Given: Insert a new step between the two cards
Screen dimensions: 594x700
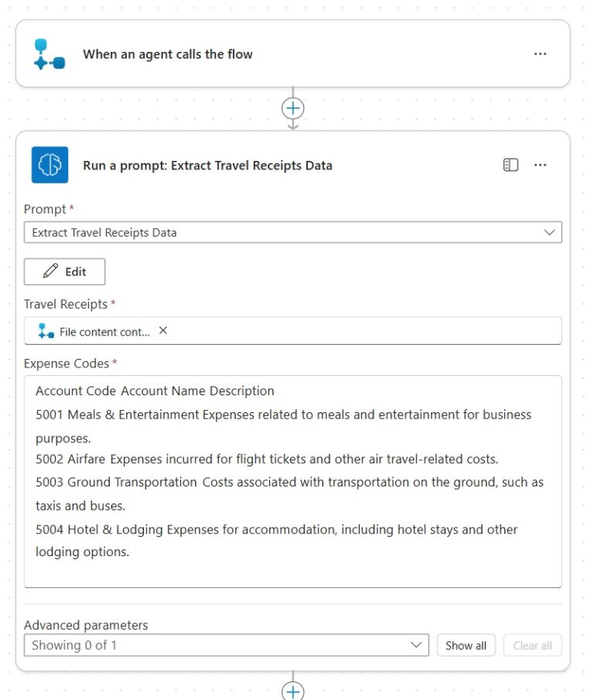Looking at the screenshot, I should pos(292,108).
